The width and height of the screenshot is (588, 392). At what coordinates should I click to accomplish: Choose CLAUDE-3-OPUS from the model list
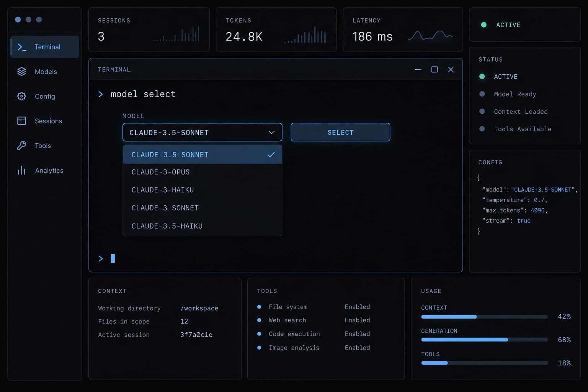tap(202, 172)
